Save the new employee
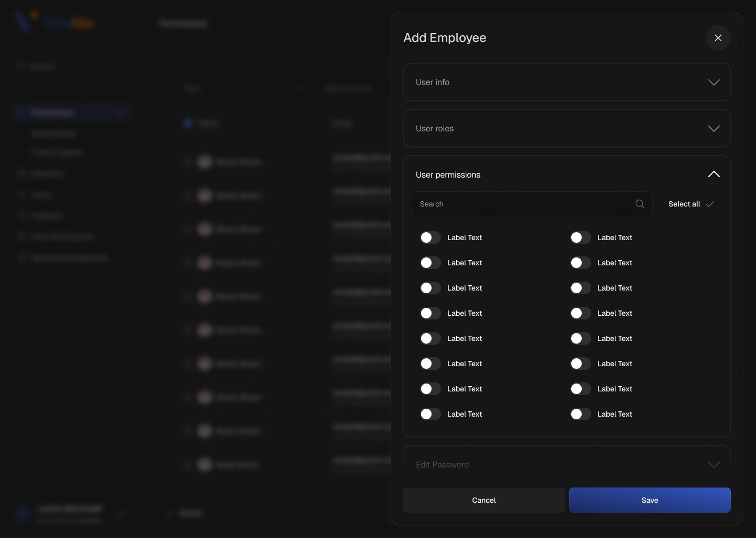Image resolution: width=756 pixels, height=538 pixels. tap(650, 500)
